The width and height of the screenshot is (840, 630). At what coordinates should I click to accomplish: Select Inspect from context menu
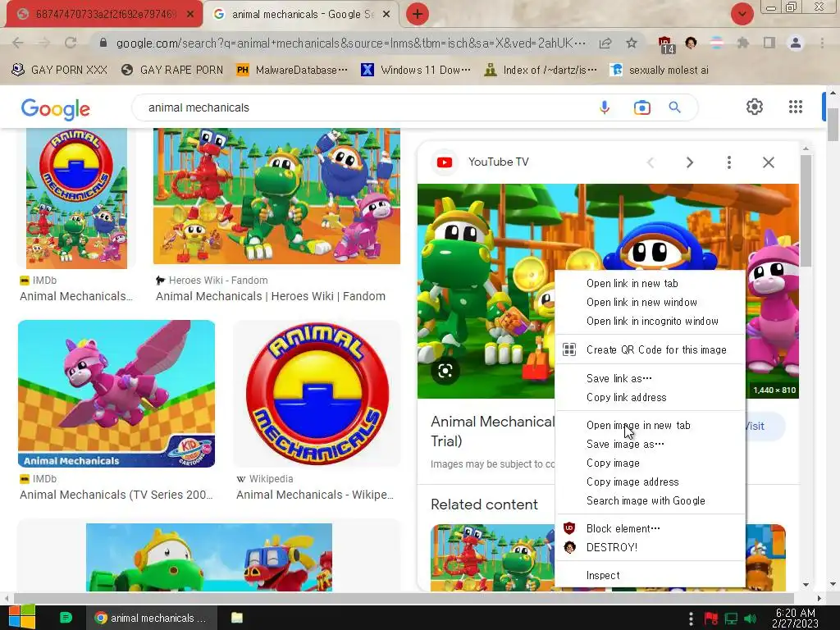650,575
